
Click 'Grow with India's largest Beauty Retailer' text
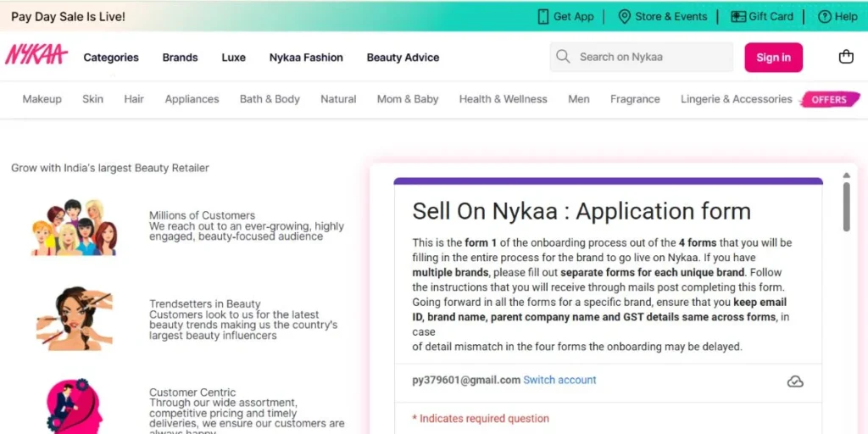(110, 168)
